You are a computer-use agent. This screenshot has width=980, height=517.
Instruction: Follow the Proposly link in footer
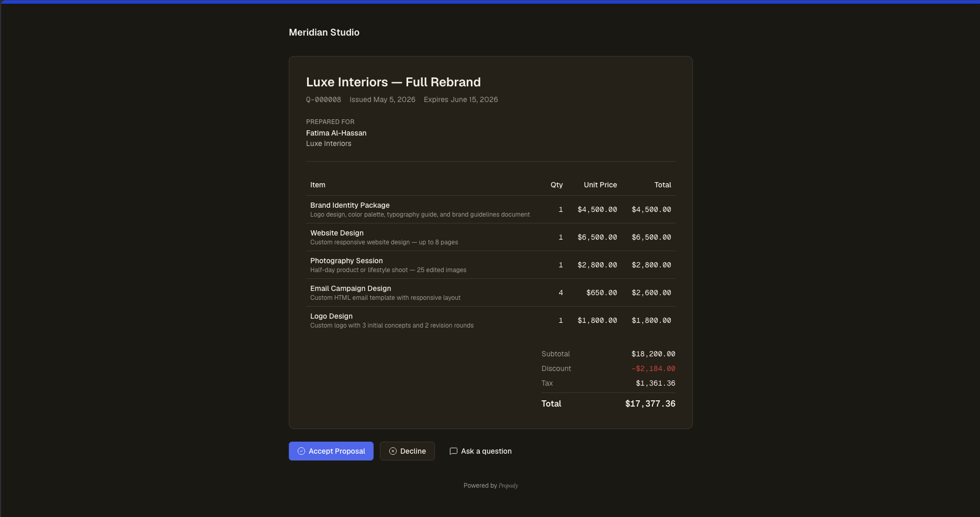508,486
